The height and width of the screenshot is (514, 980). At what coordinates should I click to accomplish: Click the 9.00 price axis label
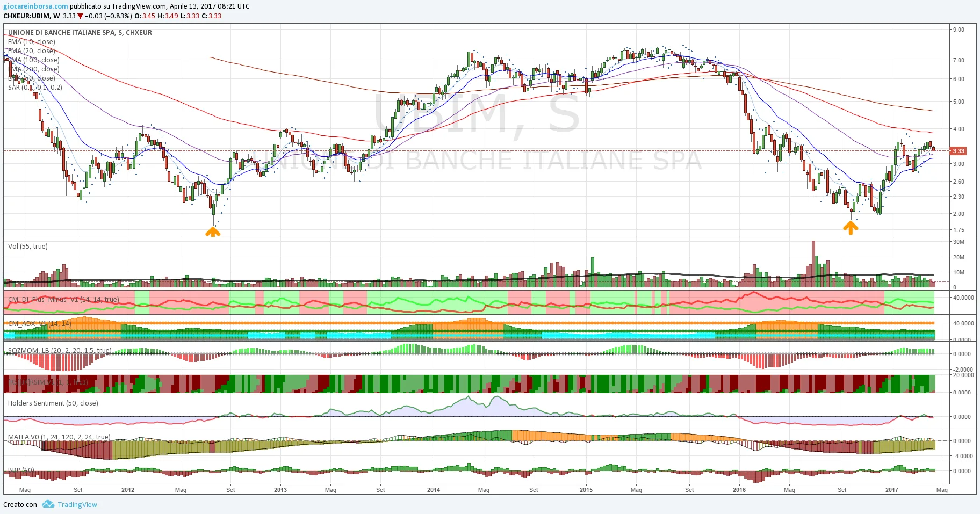pyautogui.click(x=959, y=30)
